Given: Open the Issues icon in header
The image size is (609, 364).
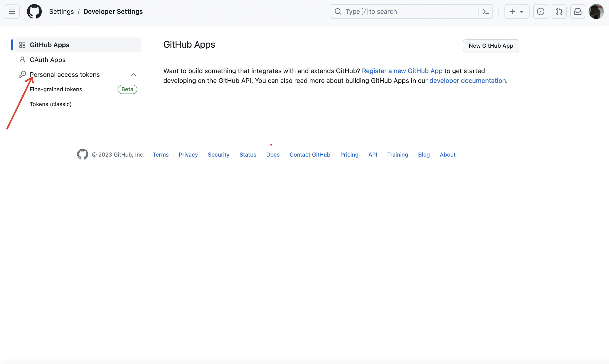Looking at the screenshot, I should point(540,11).
